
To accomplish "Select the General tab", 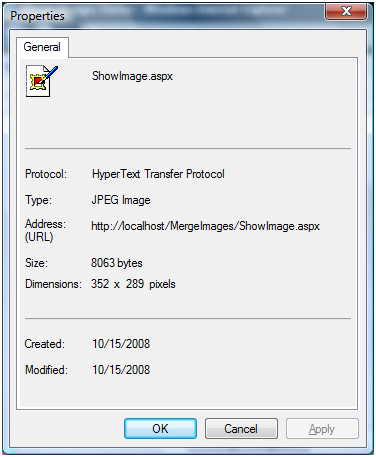I will coord(42,47).
